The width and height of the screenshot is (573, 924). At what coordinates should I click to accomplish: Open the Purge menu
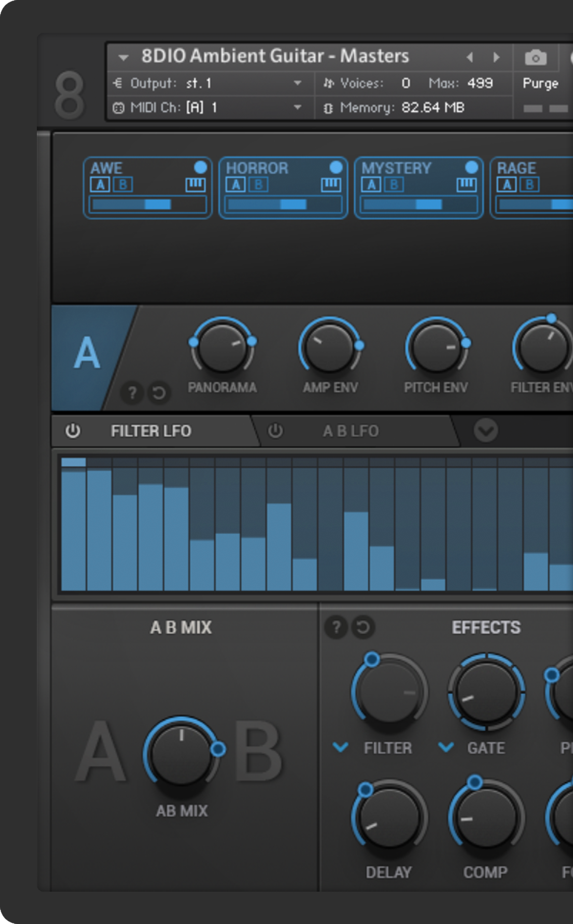540,83
